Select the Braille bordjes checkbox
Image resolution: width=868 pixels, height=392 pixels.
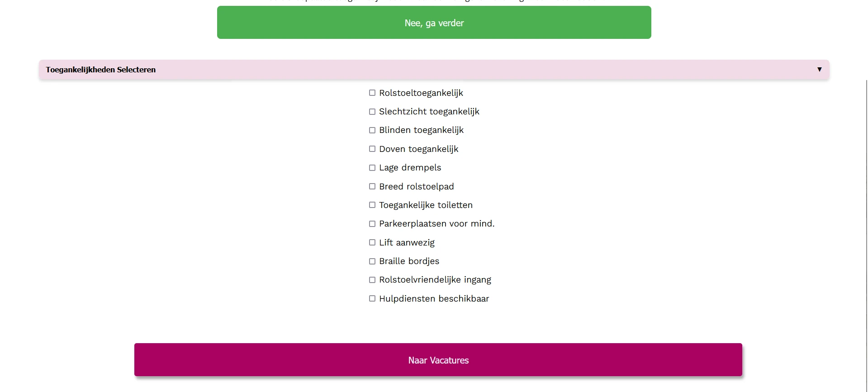click(x=372, y=261)
